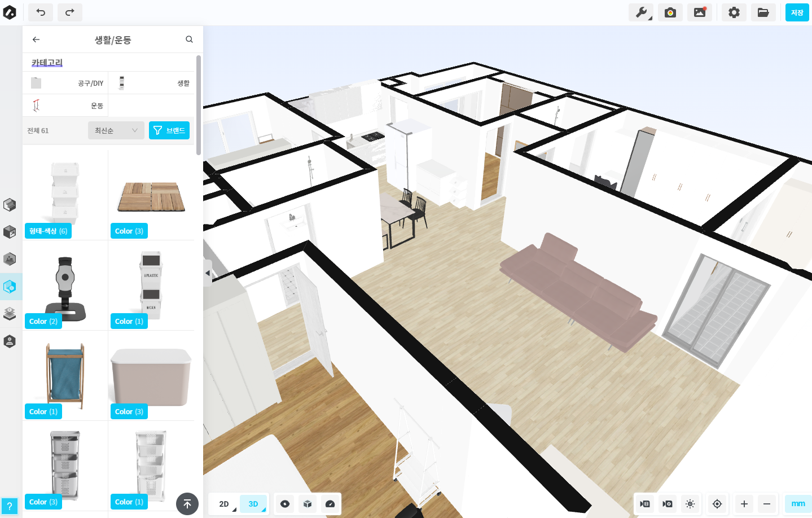Click Color (2) badge on phone stand
Viewport: 812px width, 518px height.
(x=43, y=321)
